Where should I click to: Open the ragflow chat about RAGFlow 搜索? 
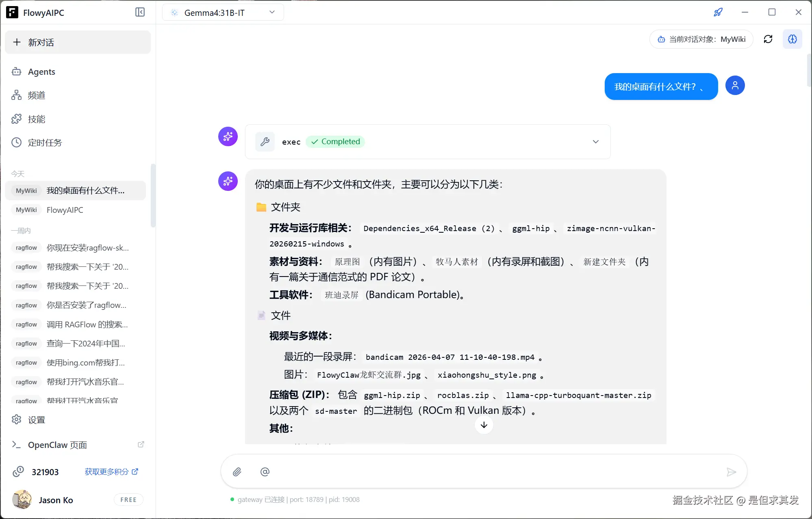coord(86,324)
